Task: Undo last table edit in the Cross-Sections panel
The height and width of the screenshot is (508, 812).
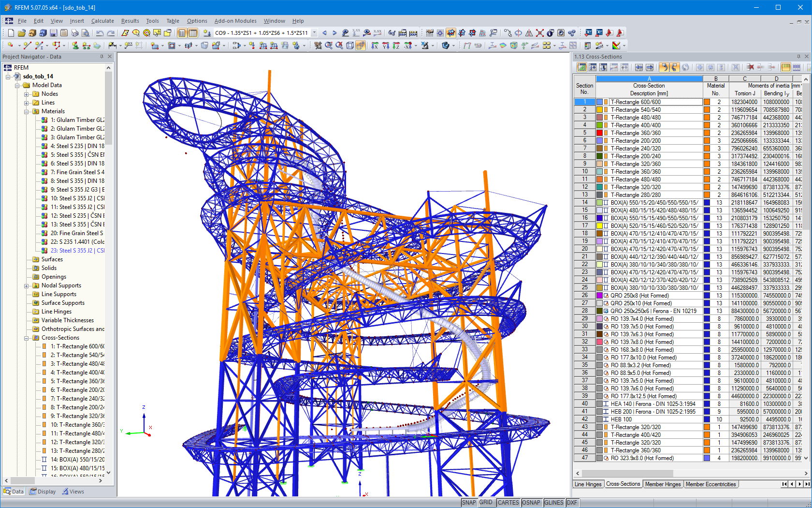Action: click(664, 67)
